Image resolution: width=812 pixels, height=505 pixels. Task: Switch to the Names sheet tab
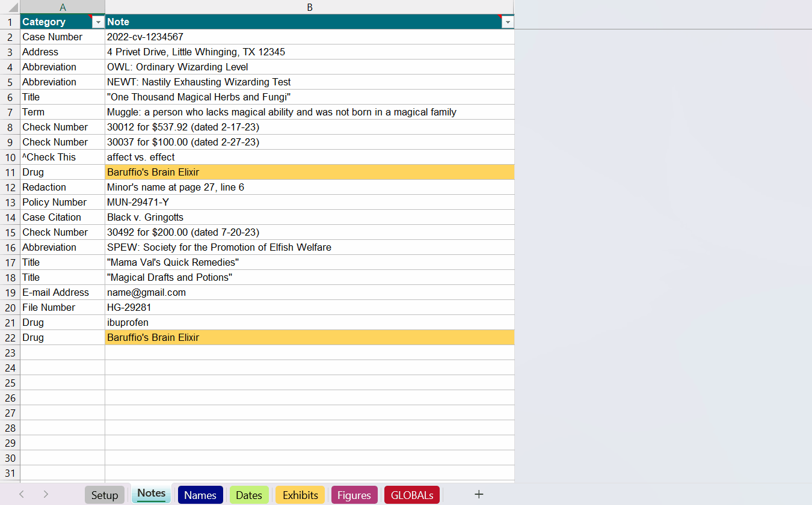click(200, 495)
